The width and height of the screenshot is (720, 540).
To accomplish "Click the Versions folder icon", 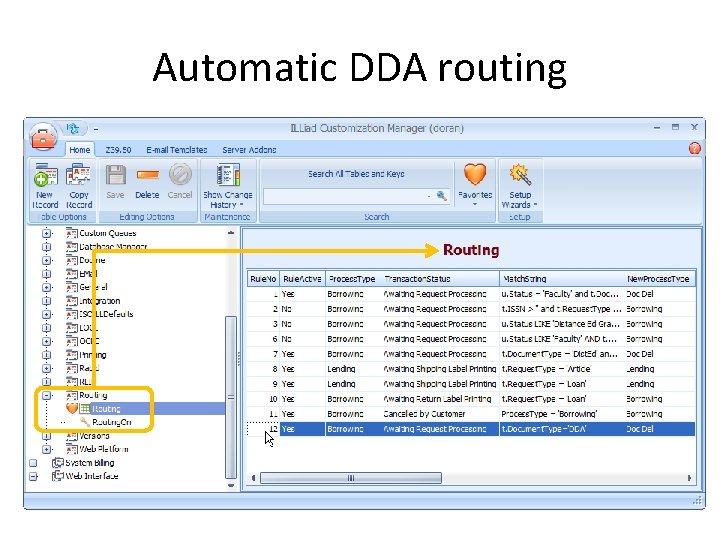I will tap(71, 436).
